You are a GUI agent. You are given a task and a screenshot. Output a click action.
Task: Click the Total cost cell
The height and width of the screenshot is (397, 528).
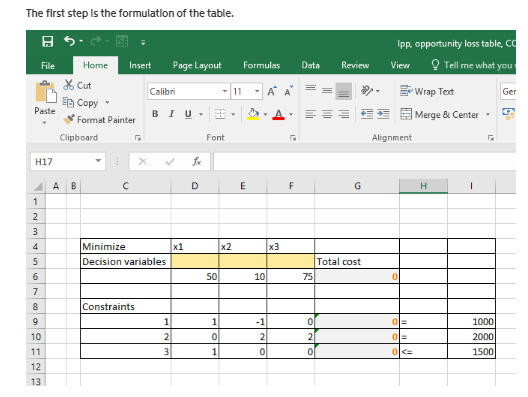coord(357,261)
